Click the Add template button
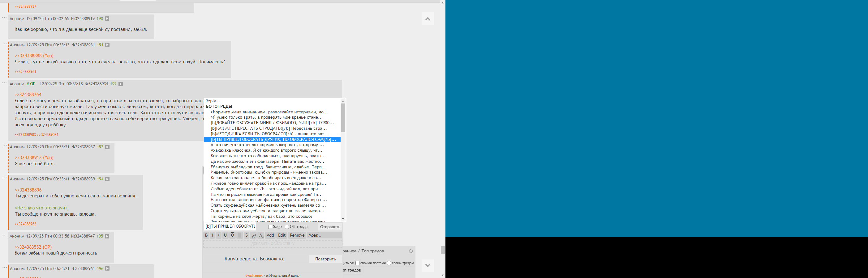Image resolution: width=868 pixels, height=278 pixels. 270,235
